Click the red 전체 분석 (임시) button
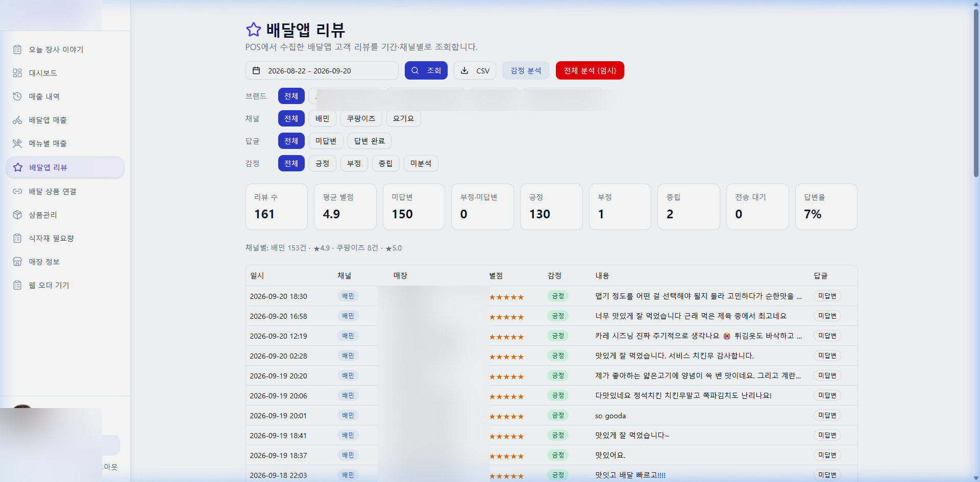 coord(590,70)
